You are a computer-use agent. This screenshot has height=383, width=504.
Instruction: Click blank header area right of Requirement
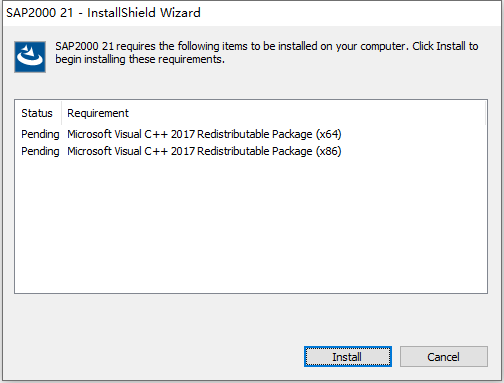click(x=307, y=113)
